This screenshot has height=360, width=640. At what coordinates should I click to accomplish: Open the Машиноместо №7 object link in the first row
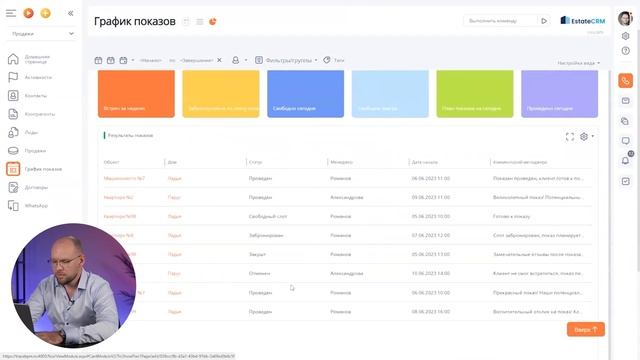tap(124, 178)
